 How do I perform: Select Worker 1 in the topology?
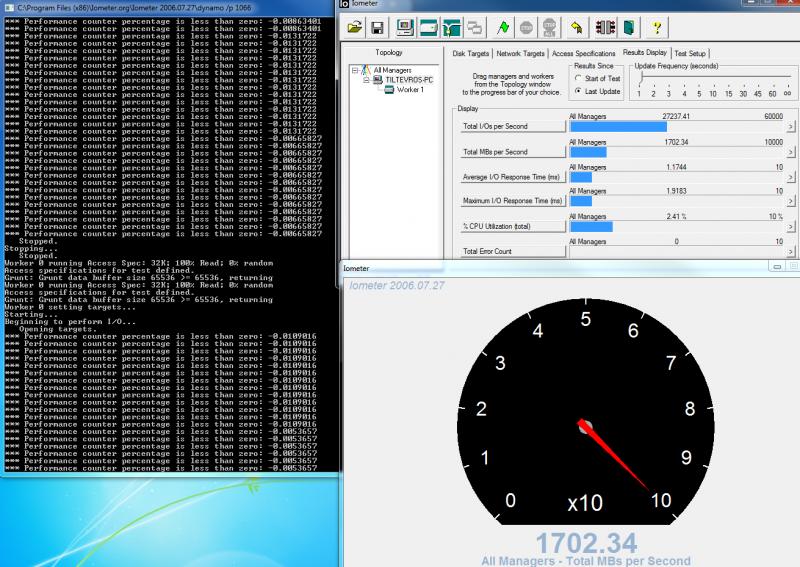[410, 89]
